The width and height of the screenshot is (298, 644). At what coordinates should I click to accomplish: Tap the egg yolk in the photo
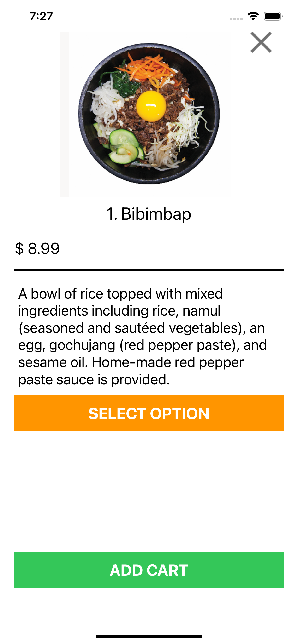tap(151, 106)
